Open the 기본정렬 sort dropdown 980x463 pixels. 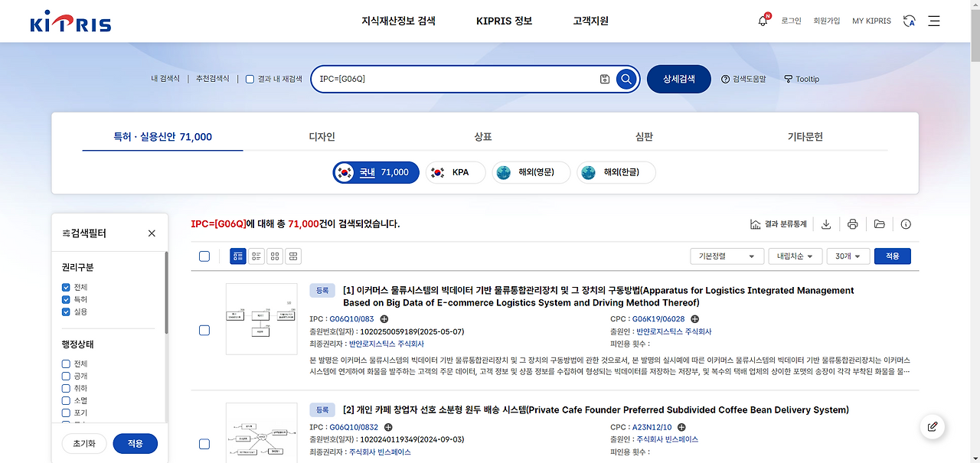[726, 256]
